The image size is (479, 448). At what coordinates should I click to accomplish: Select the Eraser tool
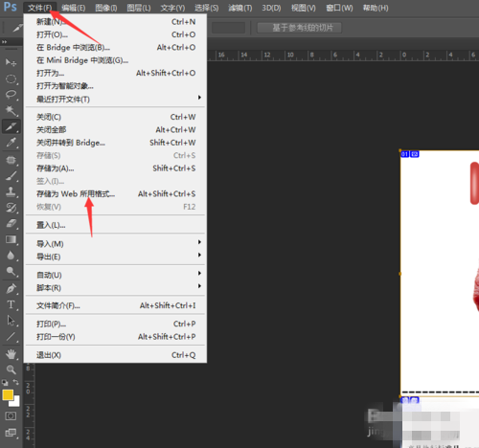[x=11, y=223]
